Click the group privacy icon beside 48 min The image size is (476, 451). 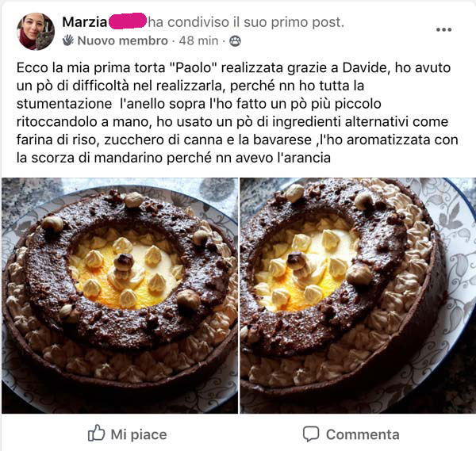[235, 40]
